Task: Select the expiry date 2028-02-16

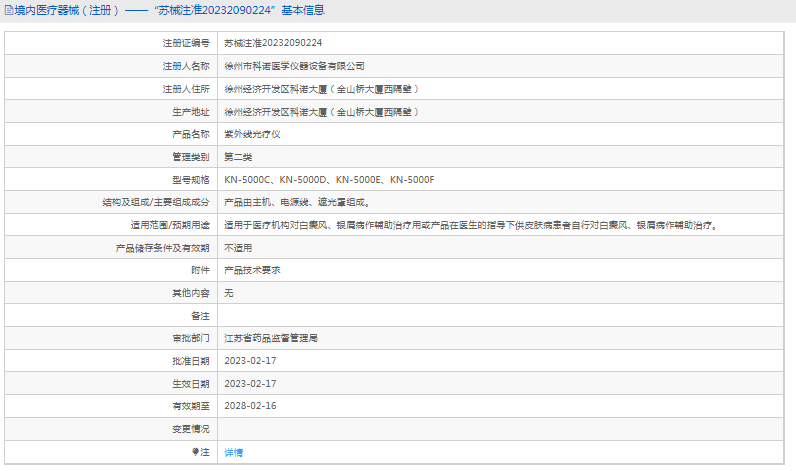Action: coord(250,406)
